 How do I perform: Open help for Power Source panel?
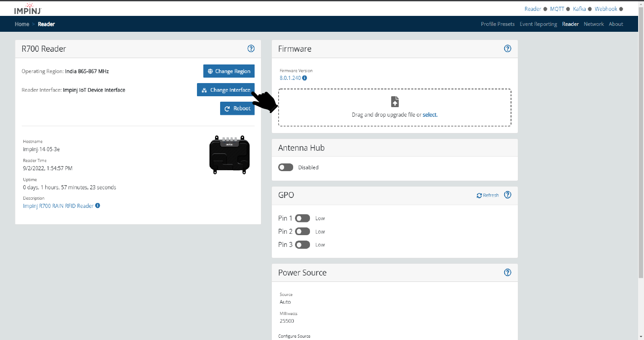point(508,272)
